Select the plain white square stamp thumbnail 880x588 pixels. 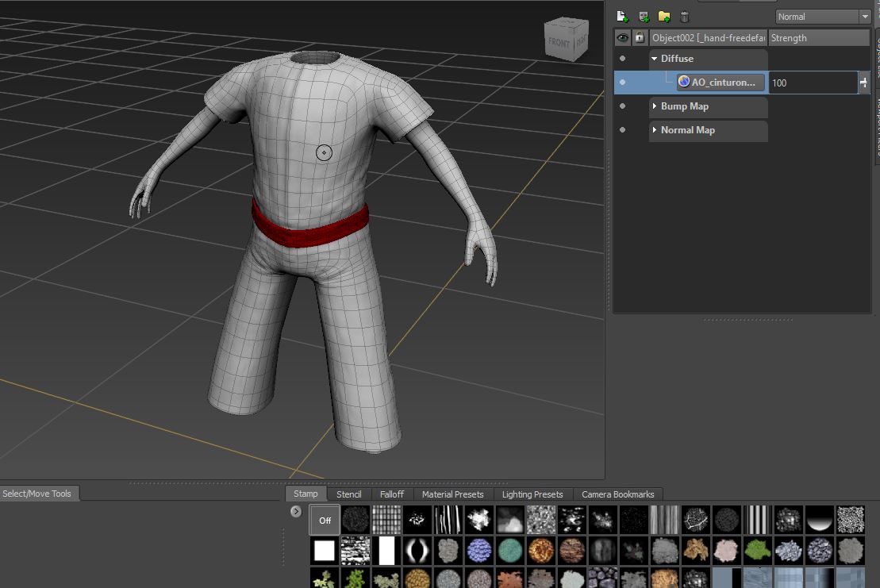click(x=325, y=550)
